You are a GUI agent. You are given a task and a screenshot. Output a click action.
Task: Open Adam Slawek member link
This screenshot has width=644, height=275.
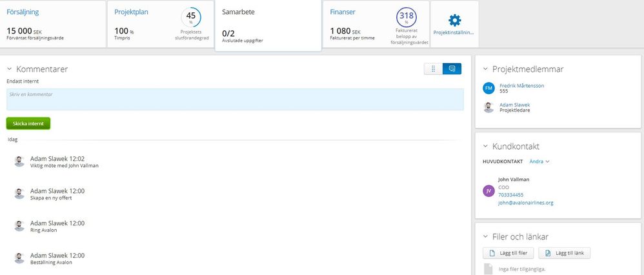click(515, 105)
